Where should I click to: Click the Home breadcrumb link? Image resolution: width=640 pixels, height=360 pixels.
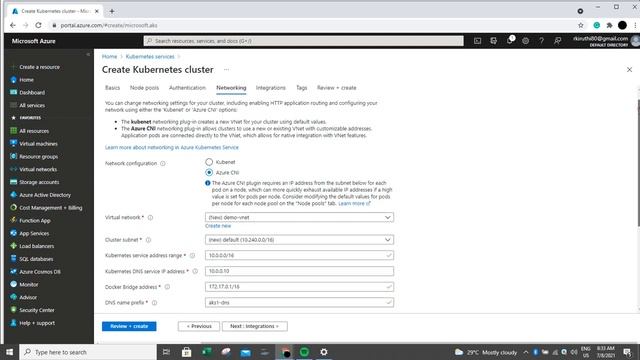pyautogui.click(x=109, y=57)
